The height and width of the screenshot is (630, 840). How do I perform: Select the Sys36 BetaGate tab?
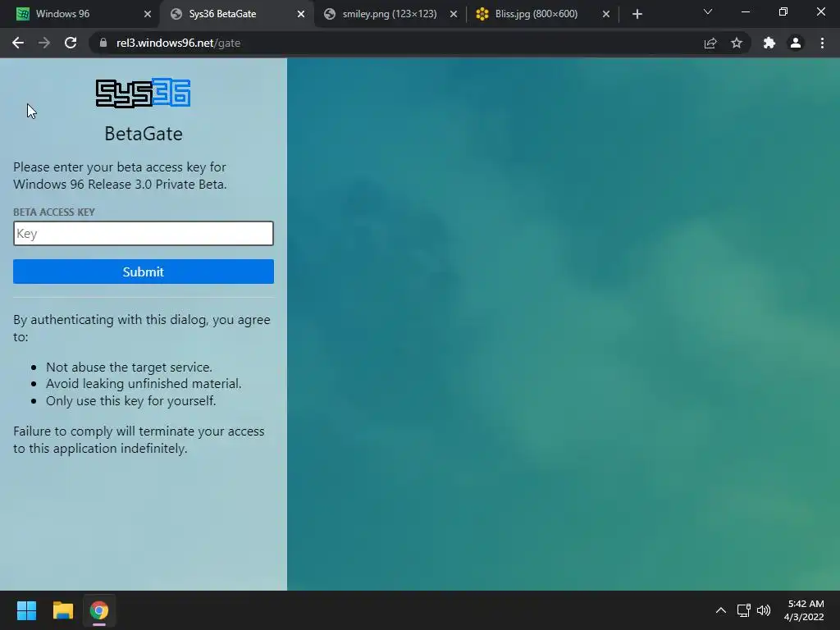[235, 14]
